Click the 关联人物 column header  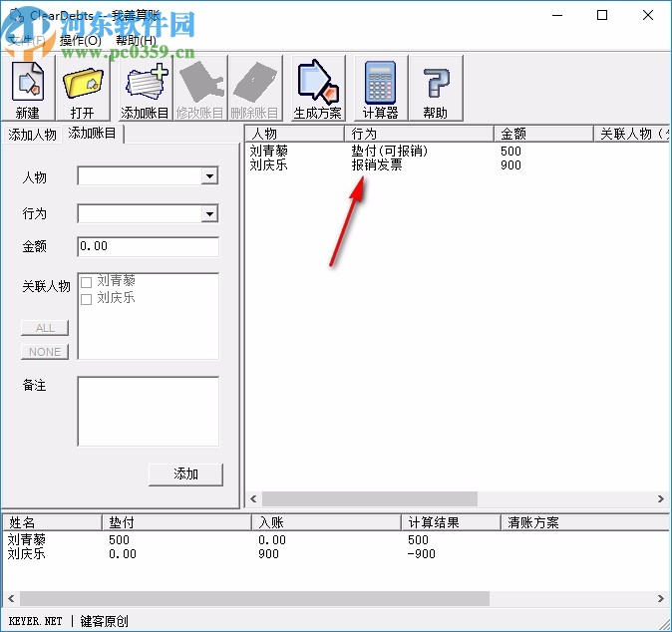point(632,134)
